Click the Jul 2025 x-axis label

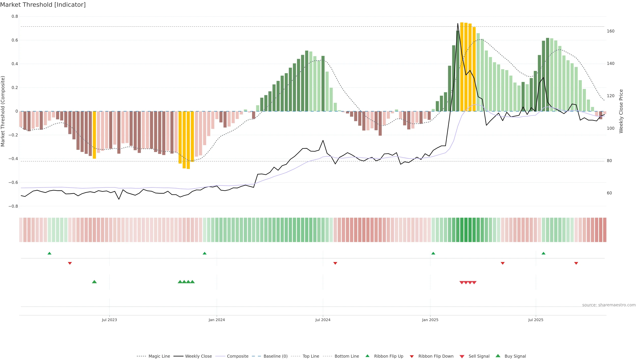[536, 320]
